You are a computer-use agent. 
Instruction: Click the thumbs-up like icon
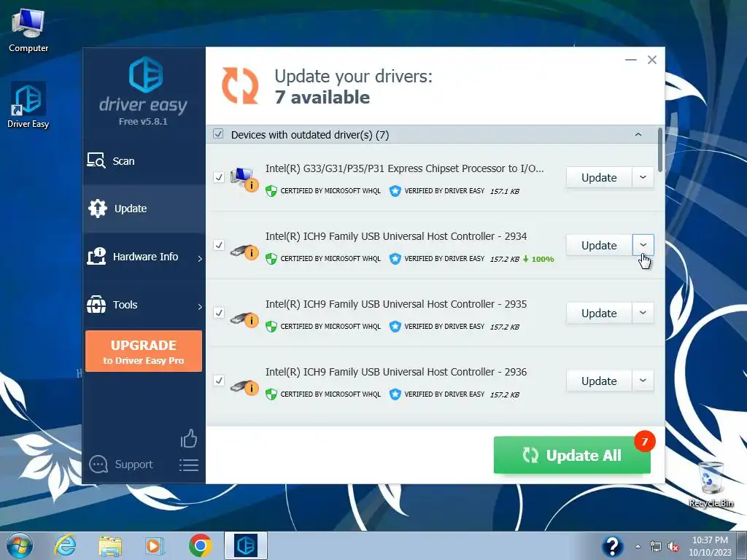click(x=189, y=438)
